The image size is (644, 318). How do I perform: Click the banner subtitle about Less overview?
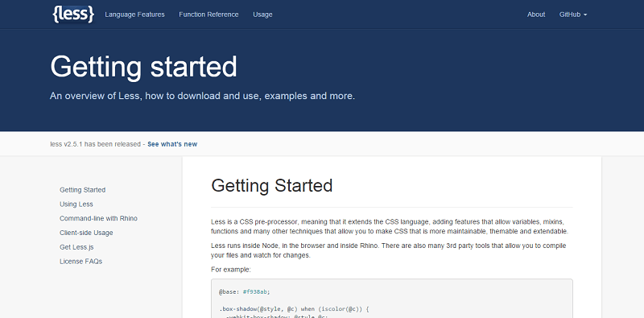(x=203, y=96)
